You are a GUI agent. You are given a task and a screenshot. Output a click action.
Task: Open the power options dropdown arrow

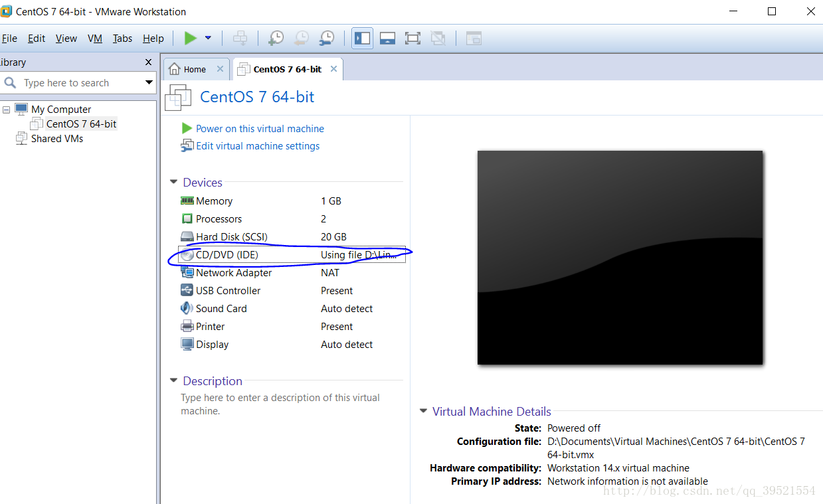(208, 38)
